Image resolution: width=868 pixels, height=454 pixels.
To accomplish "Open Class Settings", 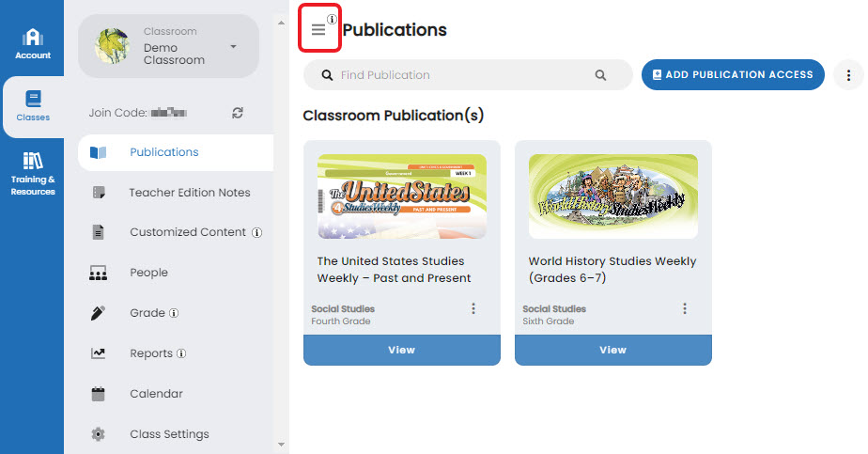I will (169, 434).
